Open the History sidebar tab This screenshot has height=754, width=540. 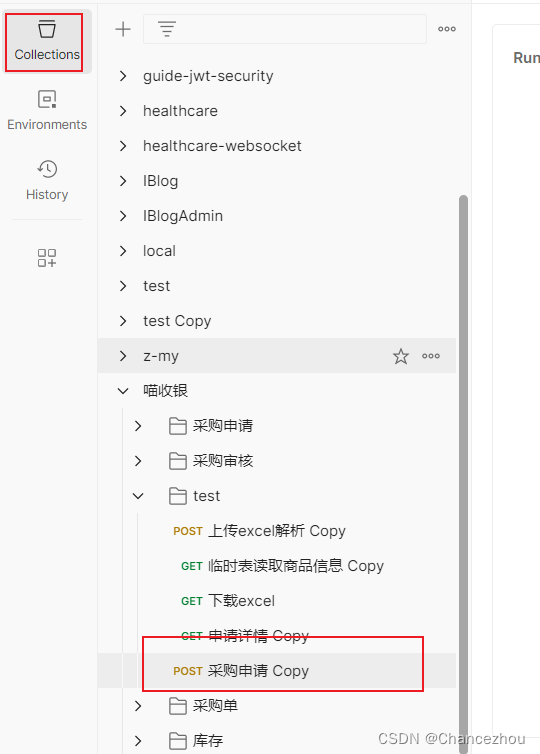pyautogui.click(x=47, y=181)
